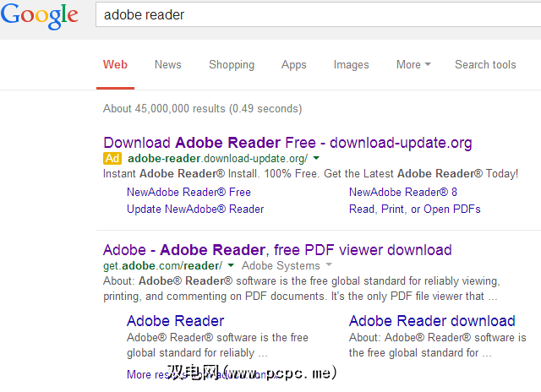Switch to the News tab

point(167,65)
